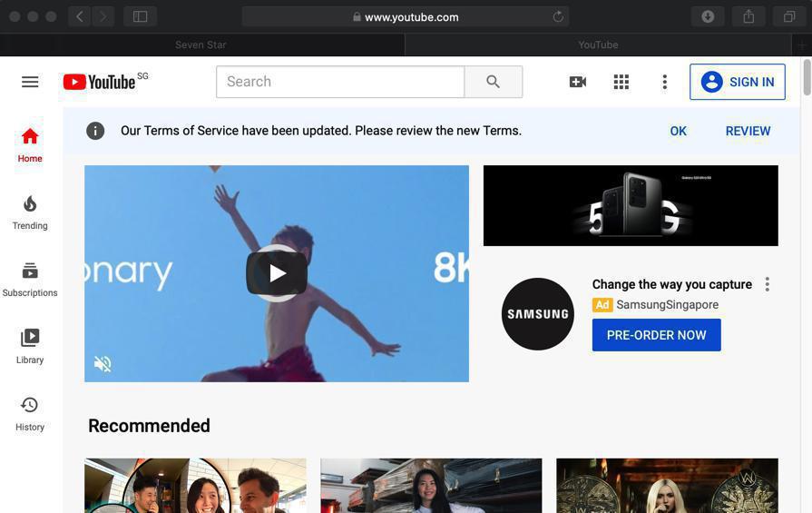
Task: Click 'Change the way you capture' title
Action: point(671,284)
